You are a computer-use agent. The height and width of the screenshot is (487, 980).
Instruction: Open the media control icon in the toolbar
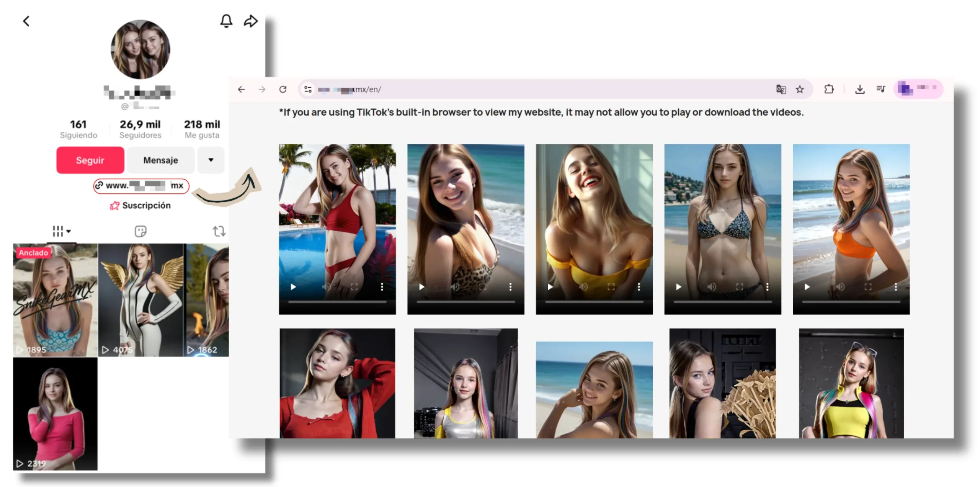pyautogui.click(x=881, y=89)
